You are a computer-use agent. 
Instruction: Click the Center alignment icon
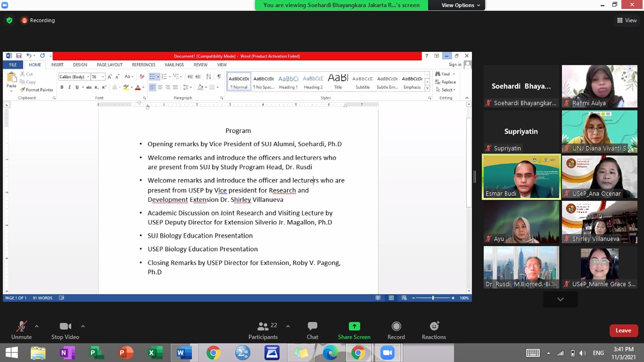coord(160,87)
